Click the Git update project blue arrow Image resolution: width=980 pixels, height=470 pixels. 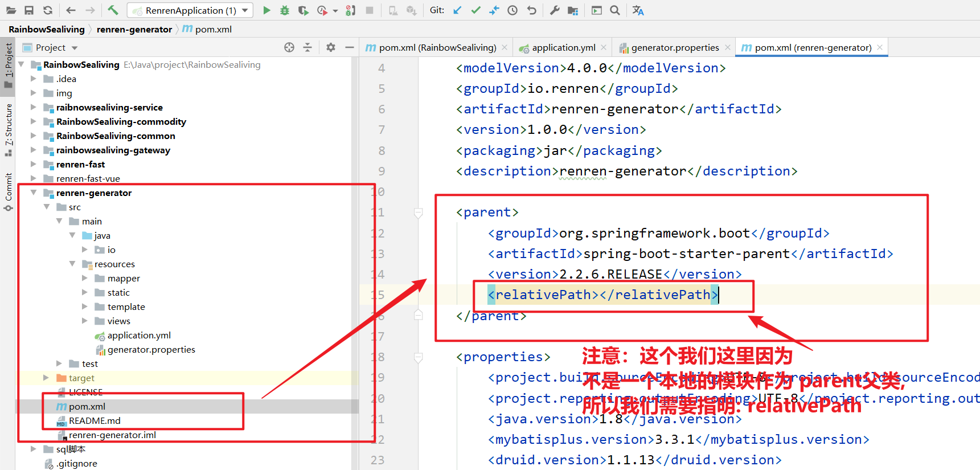point(457,10)
